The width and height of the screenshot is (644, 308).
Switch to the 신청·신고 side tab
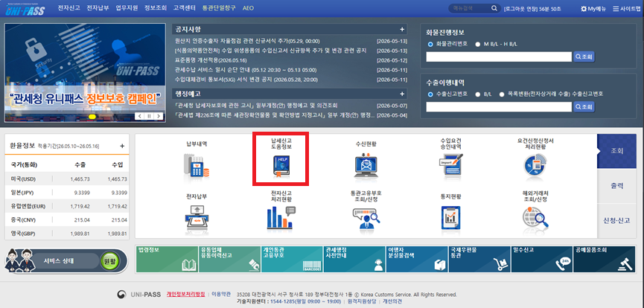pyautogui.click(x=617, y=220)
